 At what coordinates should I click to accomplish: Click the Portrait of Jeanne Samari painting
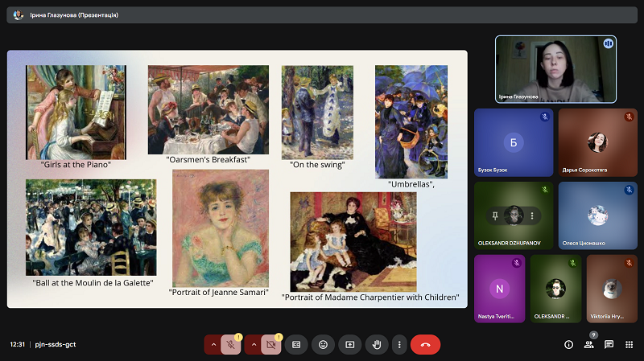[x=221, y=228]
